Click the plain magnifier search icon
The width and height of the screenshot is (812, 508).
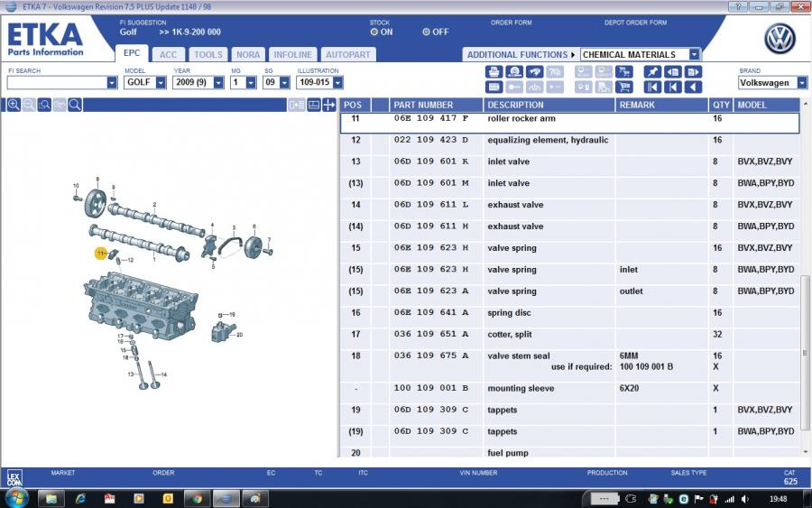[x=75, y=105]
